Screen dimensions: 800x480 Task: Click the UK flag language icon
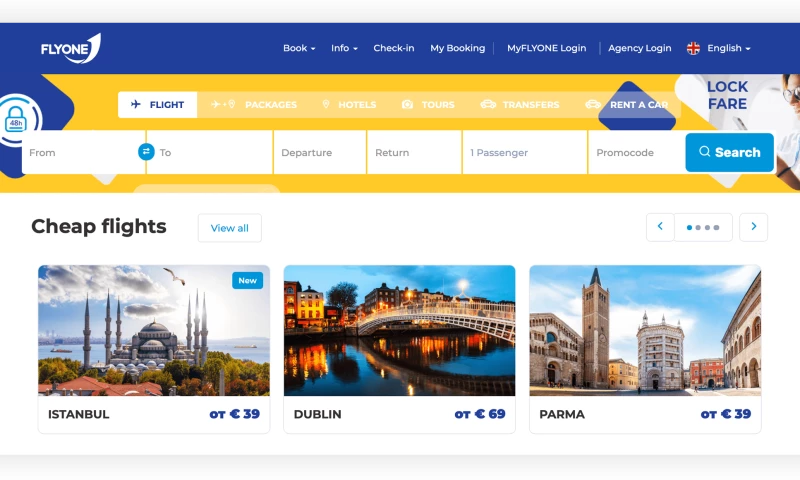[x=693, y=48]
